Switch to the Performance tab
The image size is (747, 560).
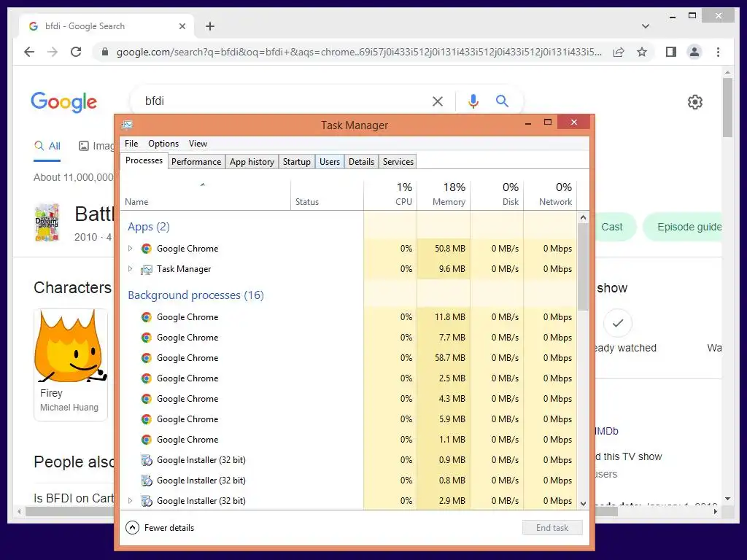[x=196, y=161]
